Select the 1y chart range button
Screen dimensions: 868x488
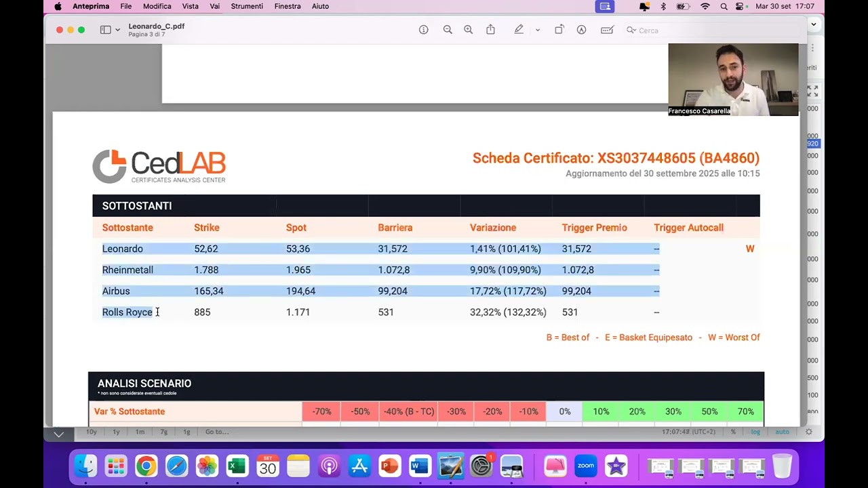[116, 432]
